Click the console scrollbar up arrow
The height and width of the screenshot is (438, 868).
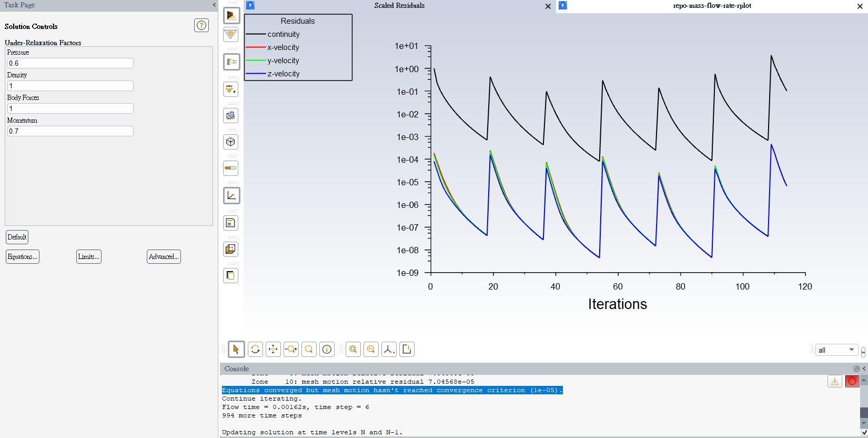864,380
